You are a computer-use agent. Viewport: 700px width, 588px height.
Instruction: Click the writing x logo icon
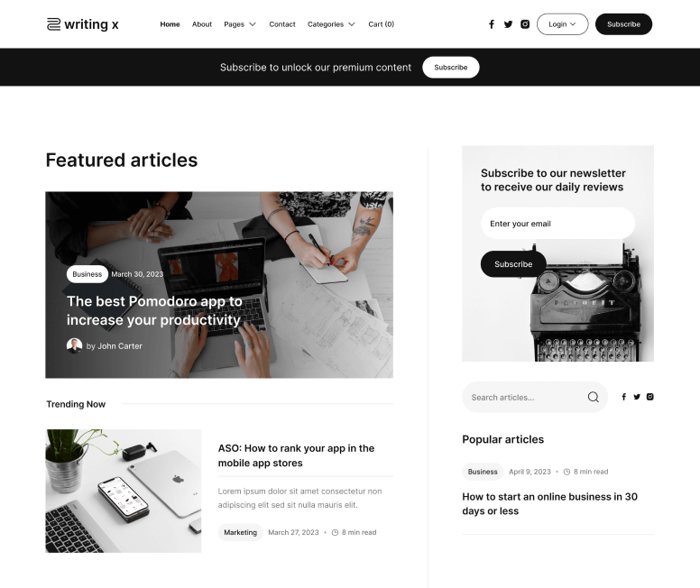pos(53,24)
